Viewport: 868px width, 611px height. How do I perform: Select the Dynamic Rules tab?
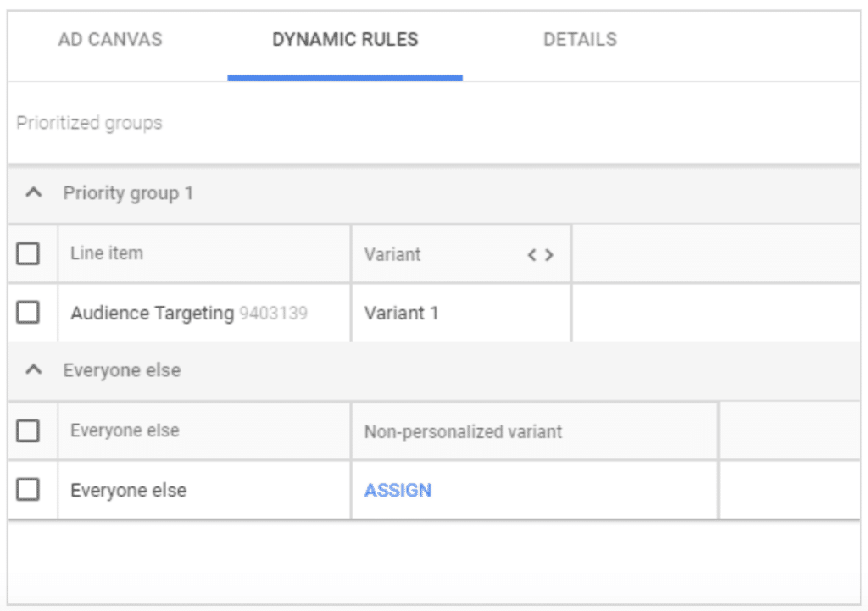click(x=344, y=38)
